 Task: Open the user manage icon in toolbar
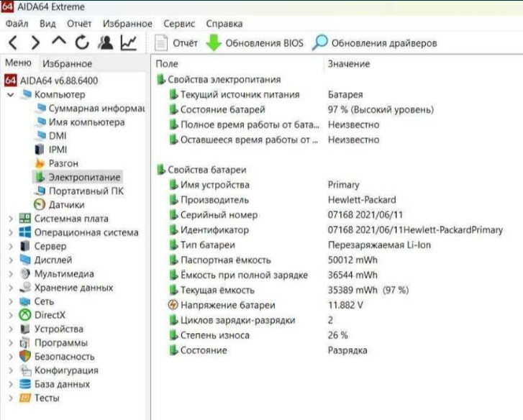click(x=106, y=42)
